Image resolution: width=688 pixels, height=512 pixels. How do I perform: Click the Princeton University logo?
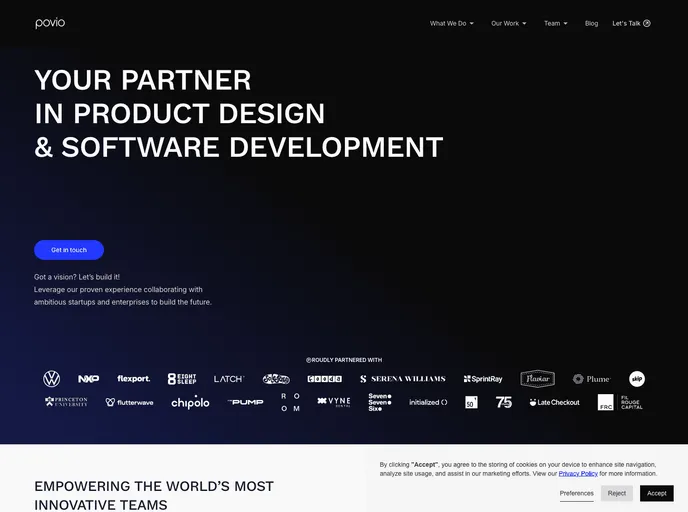(x=66, y=401)
